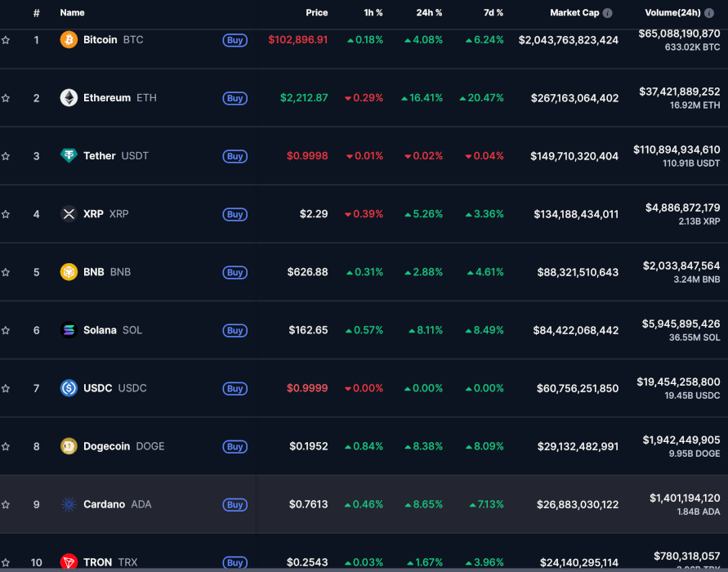Click the Buy button for XRP

[x=235, y=214]
